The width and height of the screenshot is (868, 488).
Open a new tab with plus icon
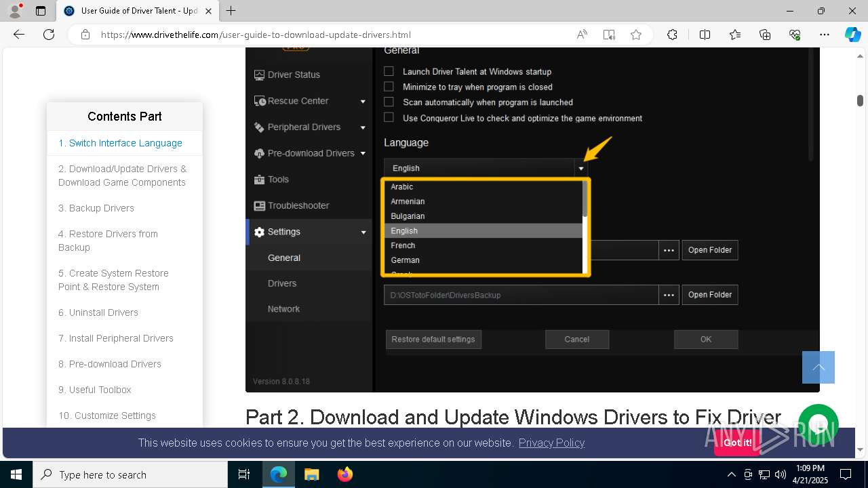click(x=231, y=11)
